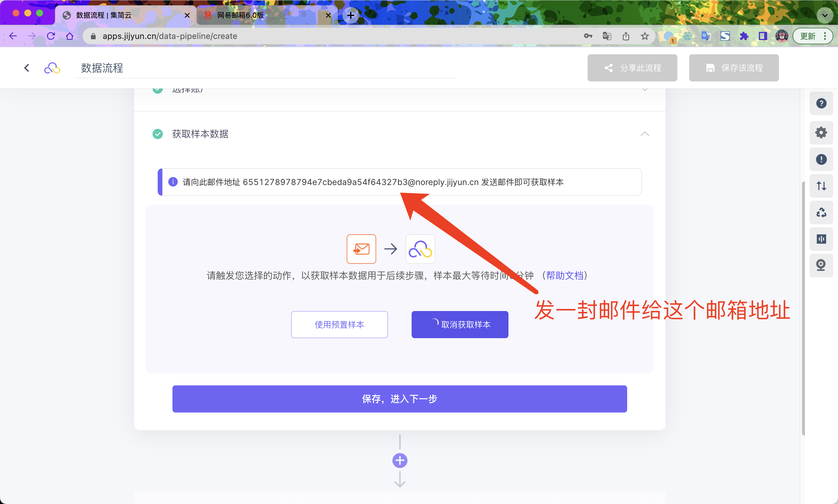Click the plus circle to add step
Screen dimensions: 838x504
[x=400, y=461]
